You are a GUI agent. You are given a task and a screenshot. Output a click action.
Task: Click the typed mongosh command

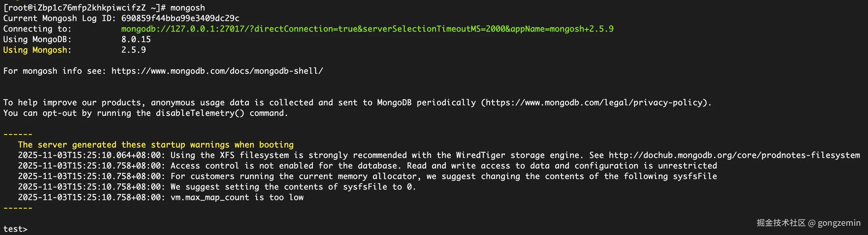coord(187,8)
